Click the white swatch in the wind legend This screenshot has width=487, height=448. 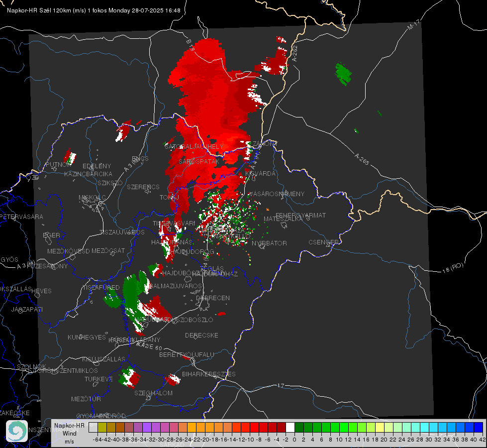pyautogui.click(x=290, y=427)
